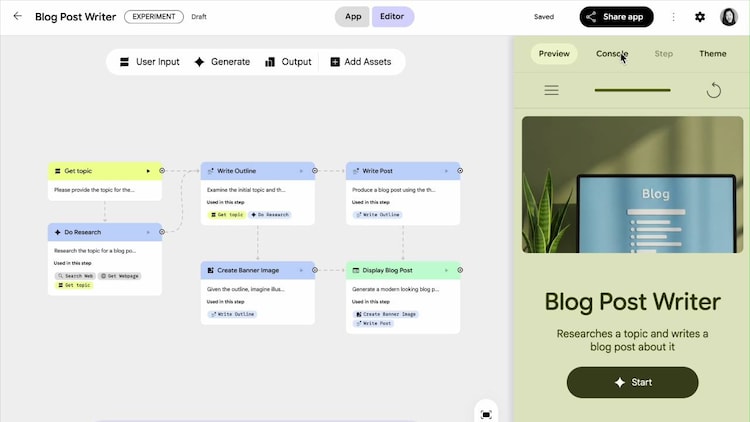This screenshot has width=750, height=422.
Task: Open the settings gear icon
Action: (700, 17)
